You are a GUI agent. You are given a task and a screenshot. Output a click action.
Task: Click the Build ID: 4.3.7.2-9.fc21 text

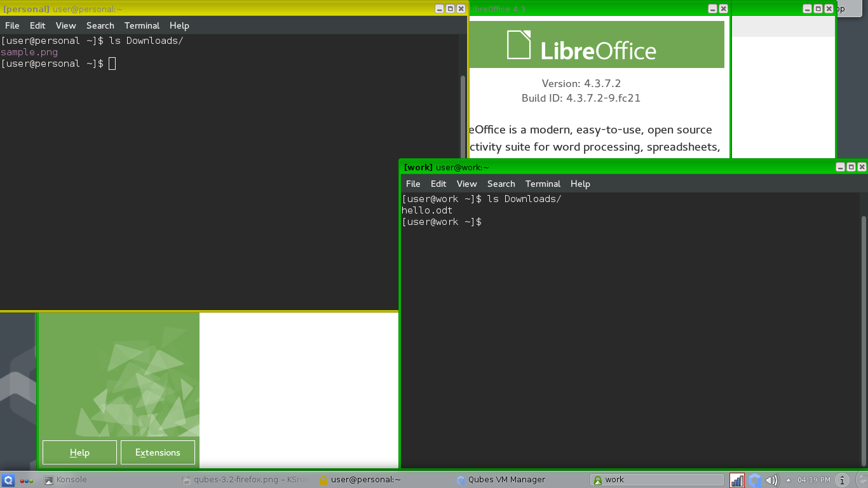pos(581,98)
